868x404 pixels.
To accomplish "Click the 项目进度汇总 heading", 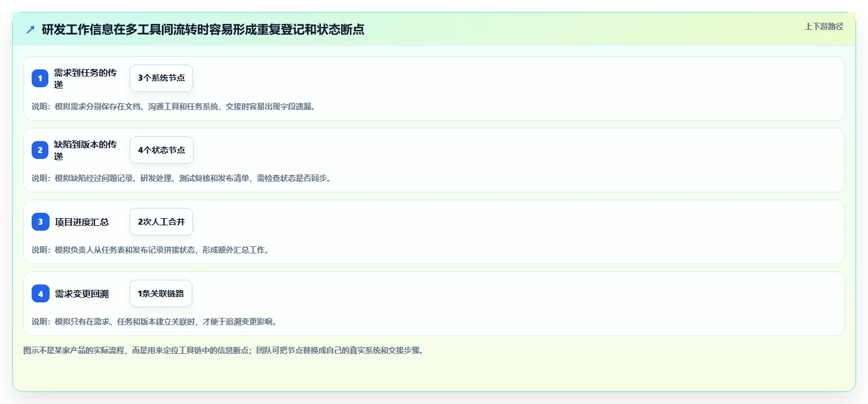I will (x=82, y=222).
